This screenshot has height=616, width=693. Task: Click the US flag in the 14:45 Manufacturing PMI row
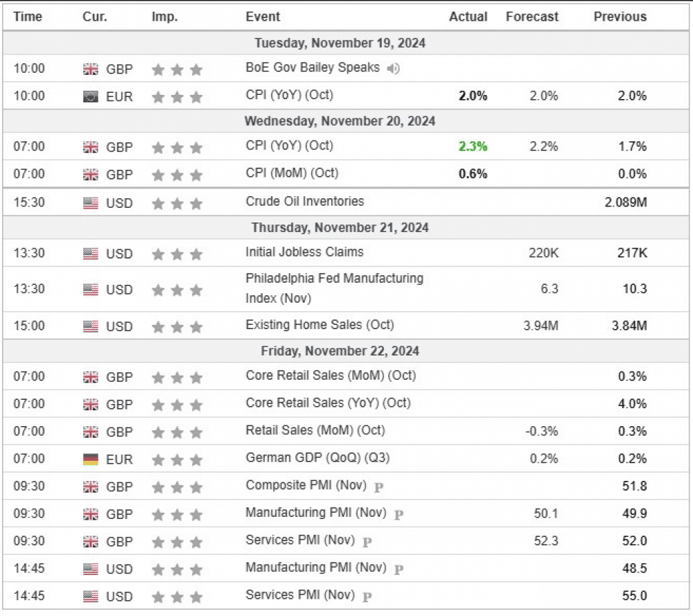pos(91,569)
